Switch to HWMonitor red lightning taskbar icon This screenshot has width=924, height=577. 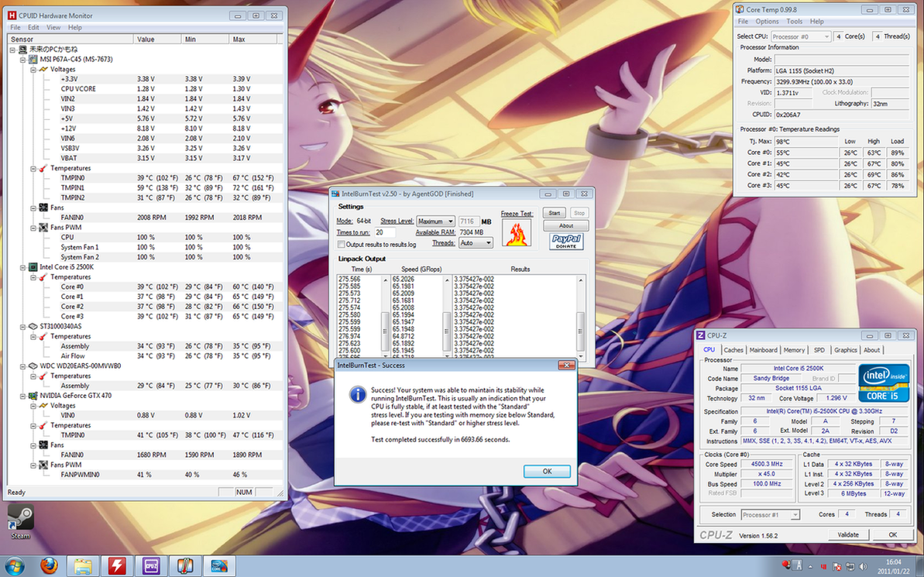pos(117,566)
